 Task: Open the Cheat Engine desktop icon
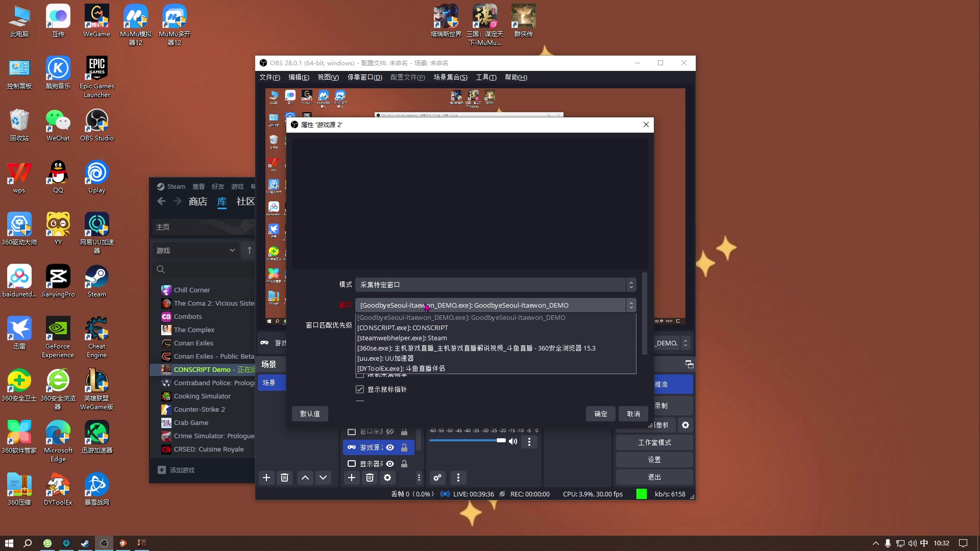(x=97, y=337)
